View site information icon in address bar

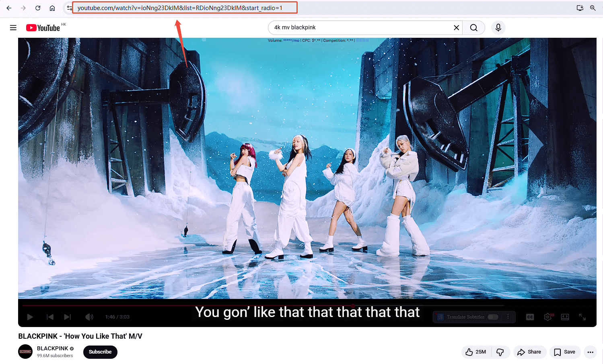pos(70,8)
